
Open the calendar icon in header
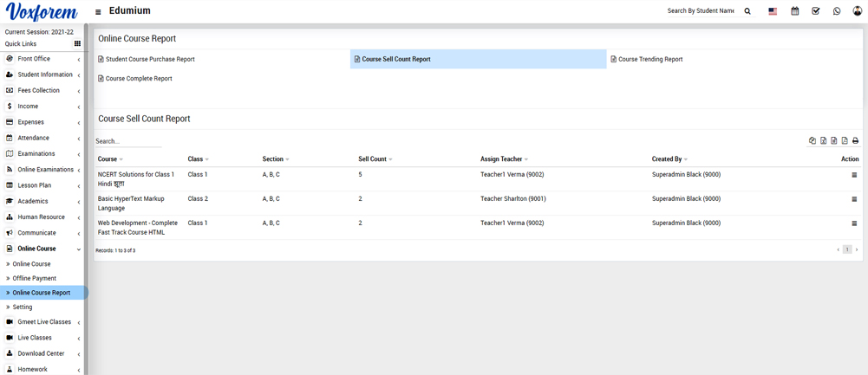[x=794, y=11]
